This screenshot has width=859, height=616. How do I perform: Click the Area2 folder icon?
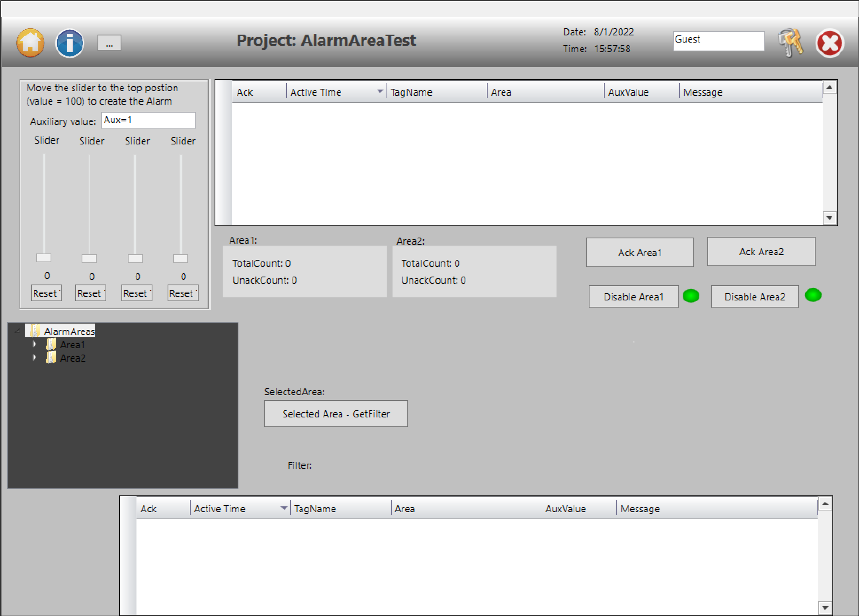tap(51, 357)
